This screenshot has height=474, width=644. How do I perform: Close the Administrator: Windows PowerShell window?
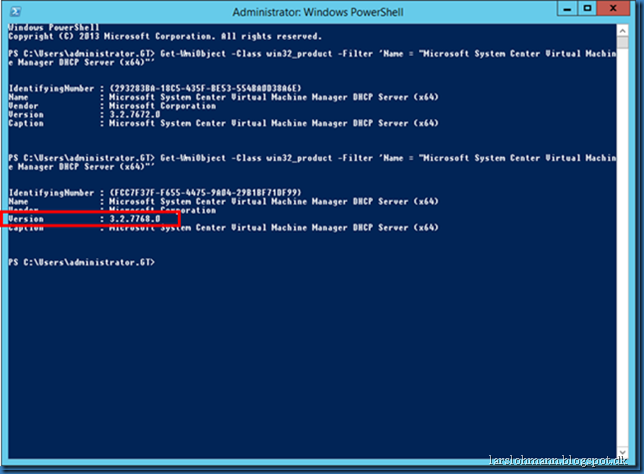tap(613, 9)
